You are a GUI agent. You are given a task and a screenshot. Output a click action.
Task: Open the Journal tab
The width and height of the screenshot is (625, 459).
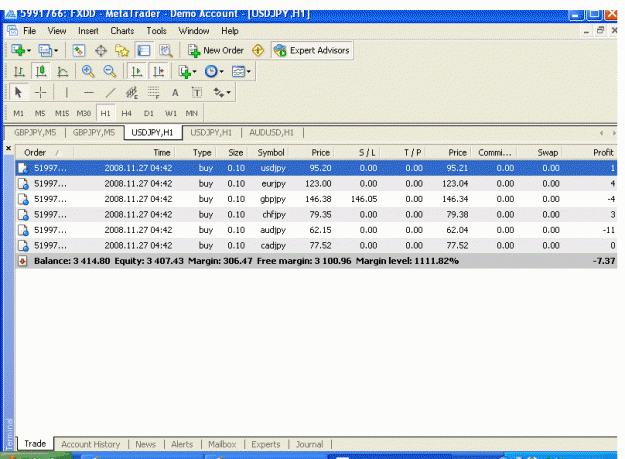(x=309, y=444)
